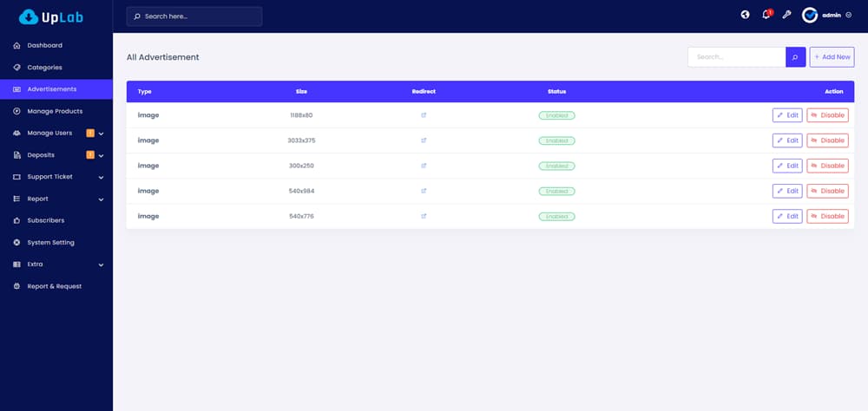
Task: Open redirect link icon for 540x984 ad
Action: tap(424, 191)
